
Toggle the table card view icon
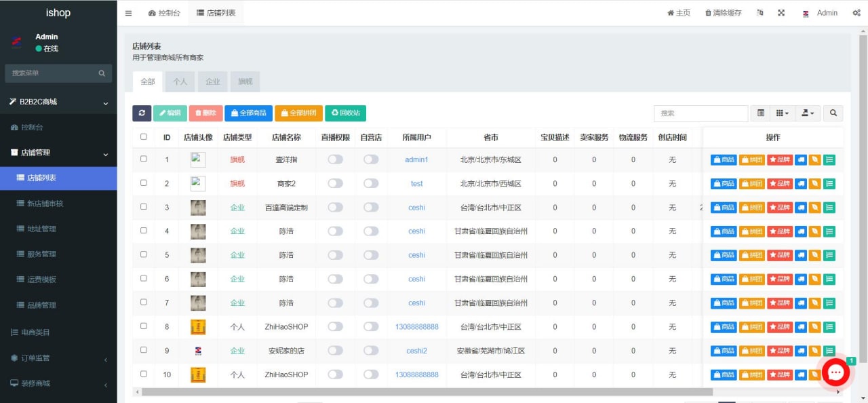[x=760, y=113]
